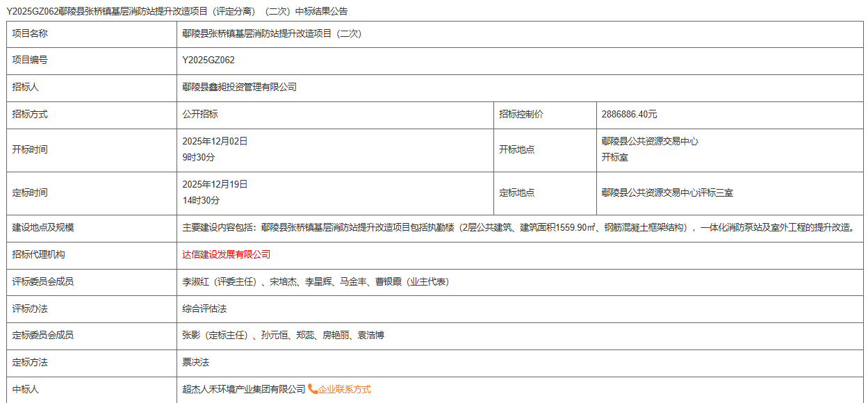Click the award location 鄢陵县公共资源交易中心评标三室

pyautogui.click(x=667, y=192)
